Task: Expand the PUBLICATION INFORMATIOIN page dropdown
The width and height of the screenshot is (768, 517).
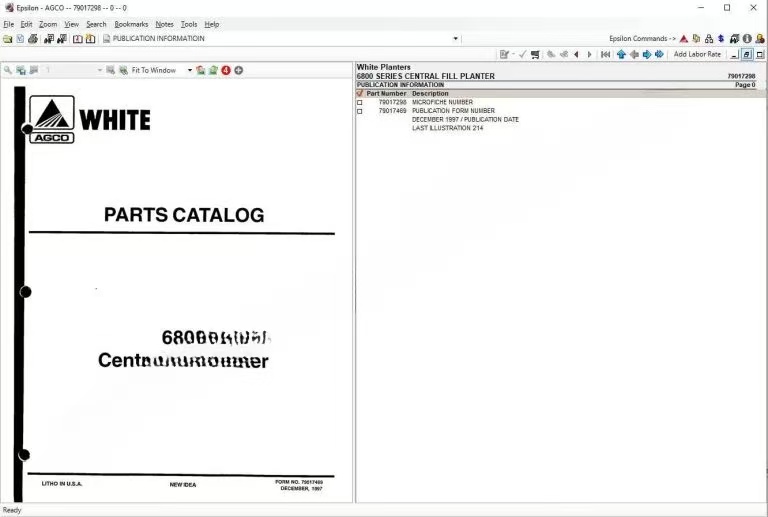Action: pyautogui.click(x=456, y=39)
